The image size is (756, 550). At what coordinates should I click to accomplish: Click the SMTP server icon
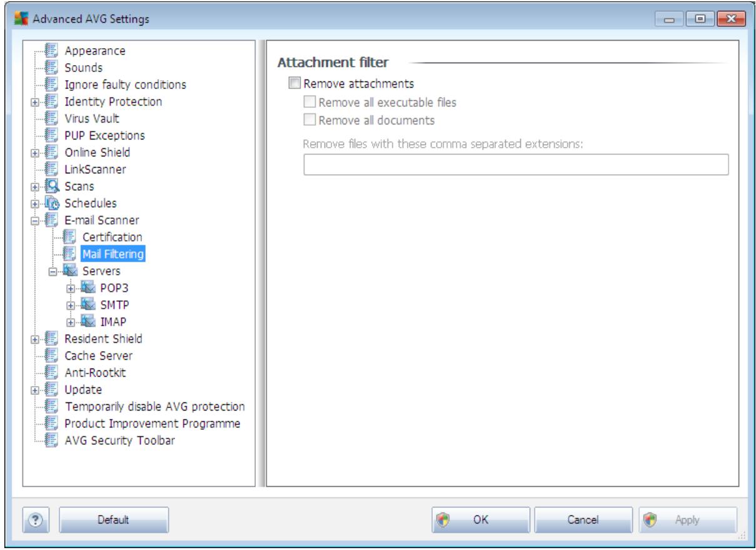tap(87, 305)
